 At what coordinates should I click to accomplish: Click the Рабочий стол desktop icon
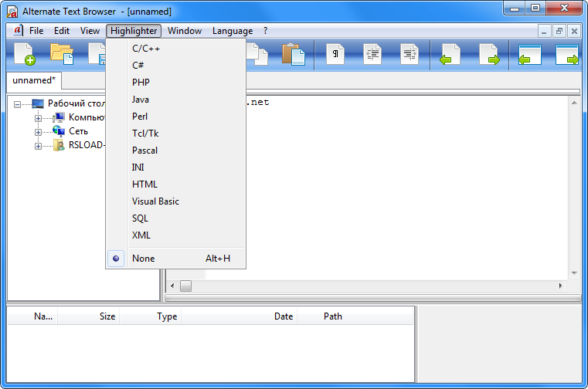click(x=38, y=103)
